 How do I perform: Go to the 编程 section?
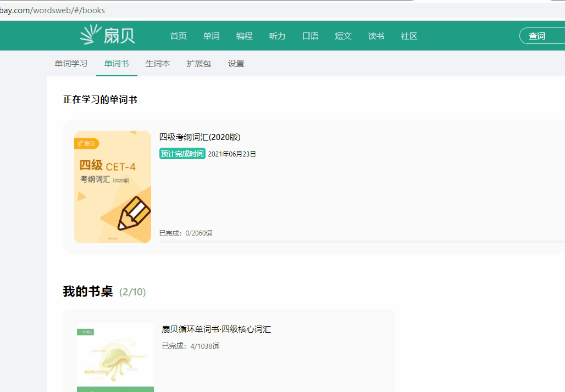tap(245, 36)
